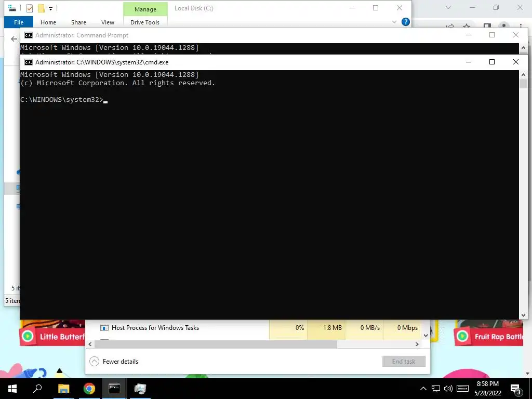Open the Customize Quick Access Toolbar dropdown
The width and height of the screenshot is (532, 399).
point(50,8)
